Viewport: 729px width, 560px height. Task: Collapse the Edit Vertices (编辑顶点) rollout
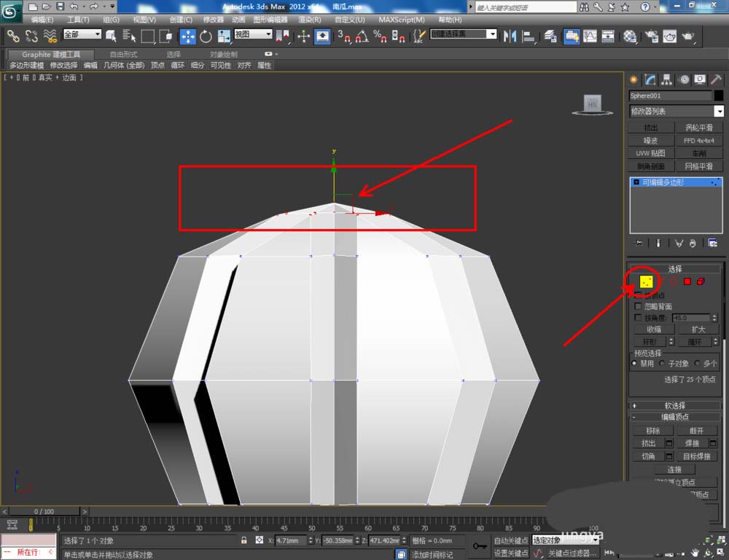[x=674, y=417]
